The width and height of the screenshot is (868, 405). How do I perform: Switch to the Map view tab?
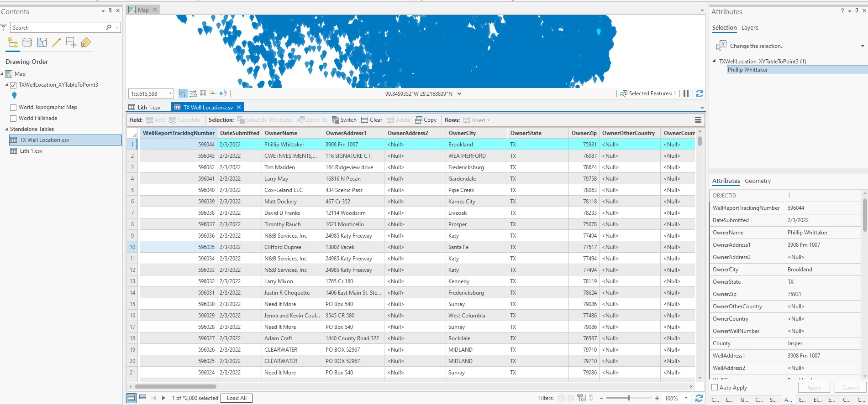143,10
